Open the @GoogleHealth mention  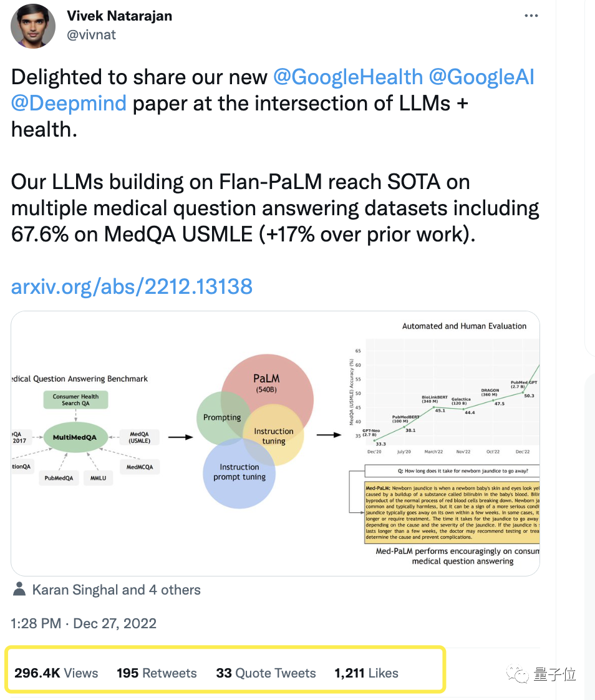[x=348, y=77]
